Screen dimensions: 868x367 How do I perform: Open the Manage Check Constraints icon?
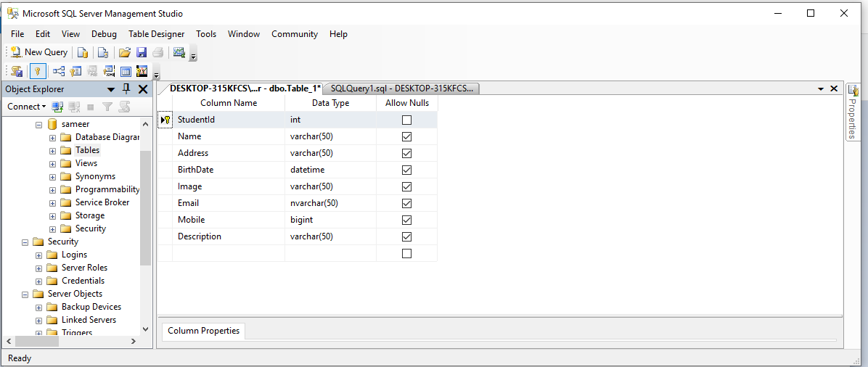(x=126, y=71)
